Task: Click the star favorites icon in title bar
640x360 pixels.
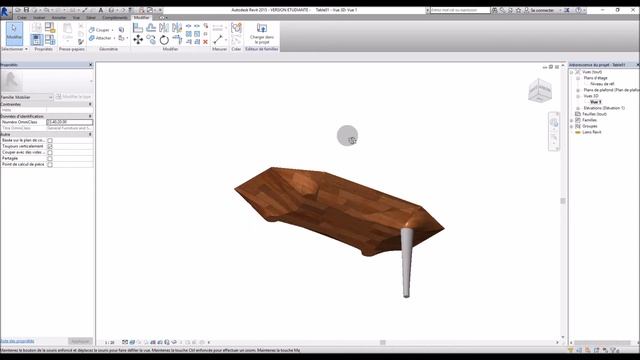Action: tap(518, 10)
